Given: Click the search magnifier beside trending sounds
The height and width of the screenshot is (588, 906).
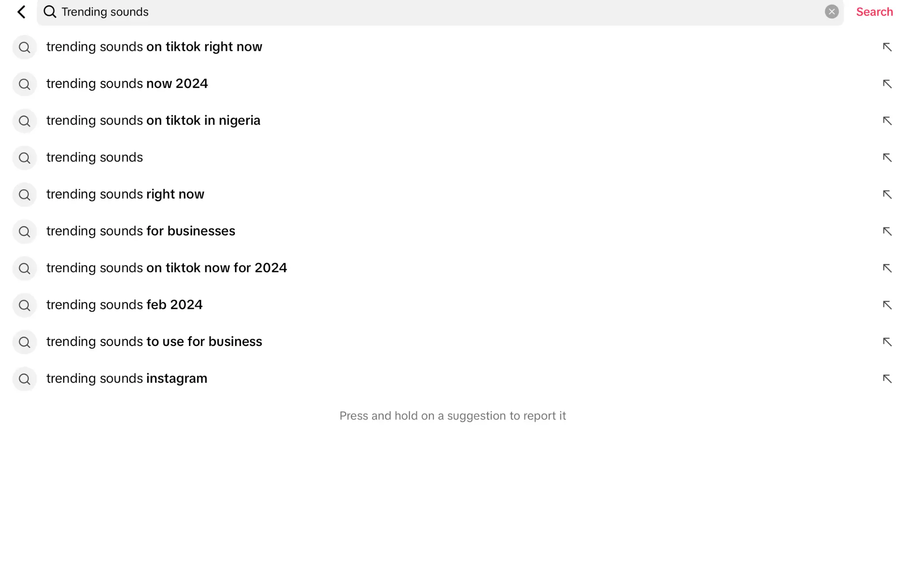Looking at the screenshot, I should click(x=24, y=157).
